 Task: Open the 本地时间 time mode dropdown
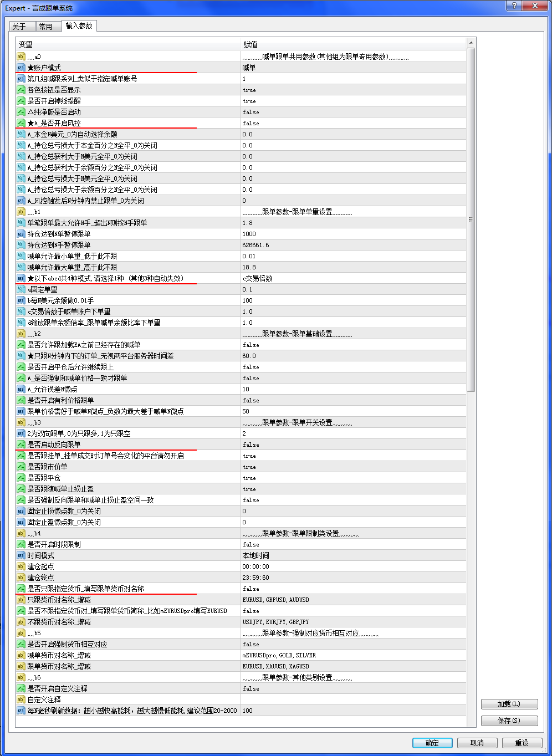pyautogui.click(x=354, y=555)
